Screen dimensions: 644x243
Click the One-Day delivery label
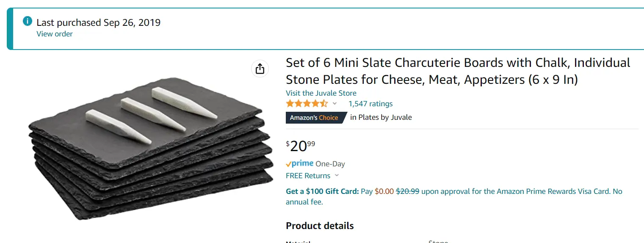330,164
